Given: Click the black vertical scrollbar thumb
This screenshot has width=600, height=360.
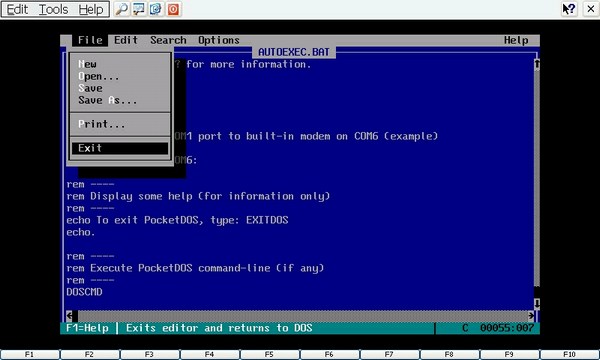Looking at the screenshot, I should click(537, 292).
